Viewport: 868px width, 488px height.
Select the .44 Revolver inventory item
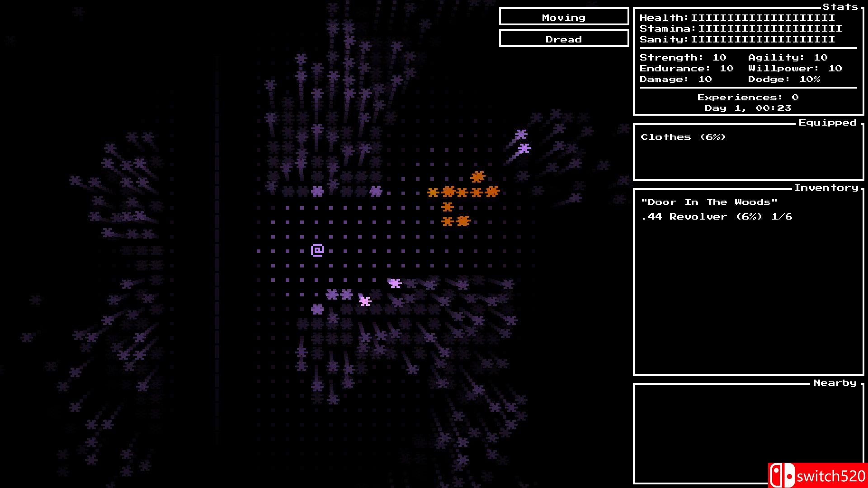(716, 216)
